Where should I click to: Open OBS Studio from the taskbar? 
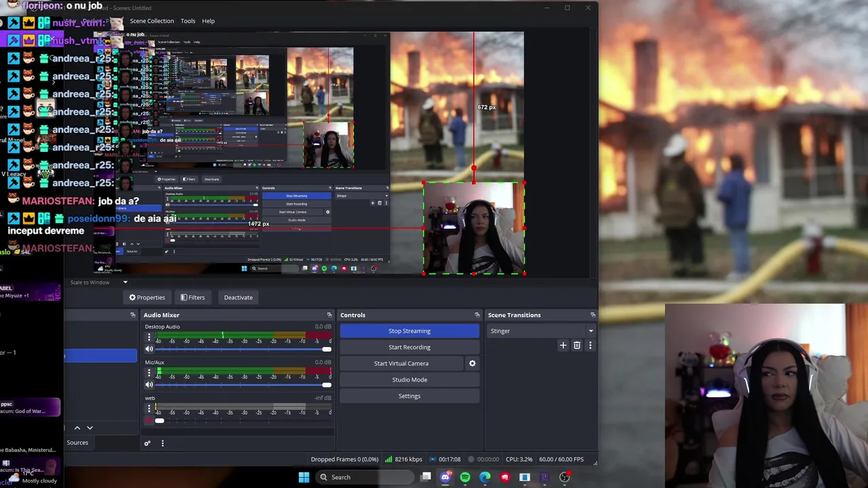point(564,477)
